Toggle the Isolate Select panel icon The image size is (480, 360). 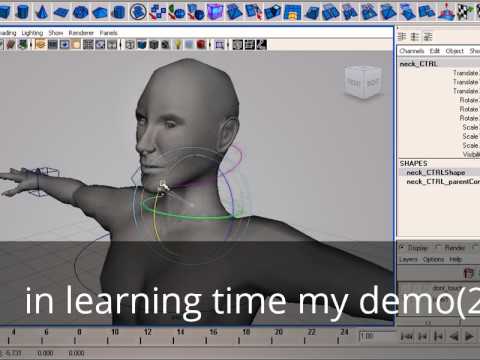[219, 45]
